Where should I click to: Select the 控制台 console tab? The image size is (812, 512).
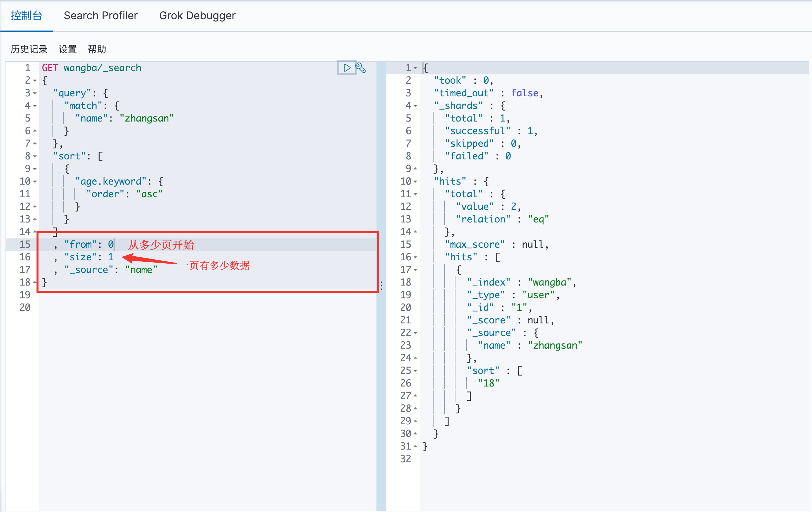coord(26,16)
